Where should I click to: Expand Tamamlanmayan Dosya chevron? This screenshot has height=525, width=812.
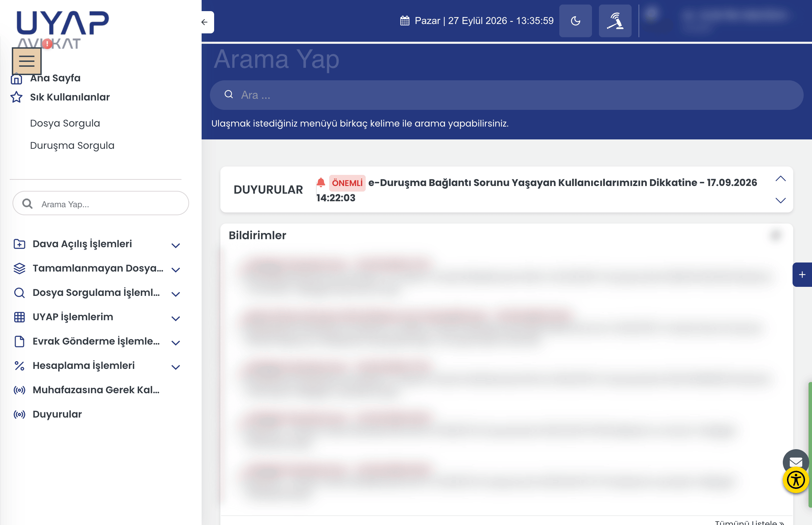176,270
